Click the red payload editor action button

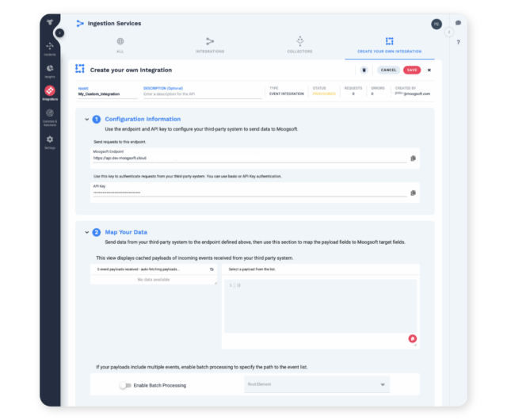[x=412, y=339]
